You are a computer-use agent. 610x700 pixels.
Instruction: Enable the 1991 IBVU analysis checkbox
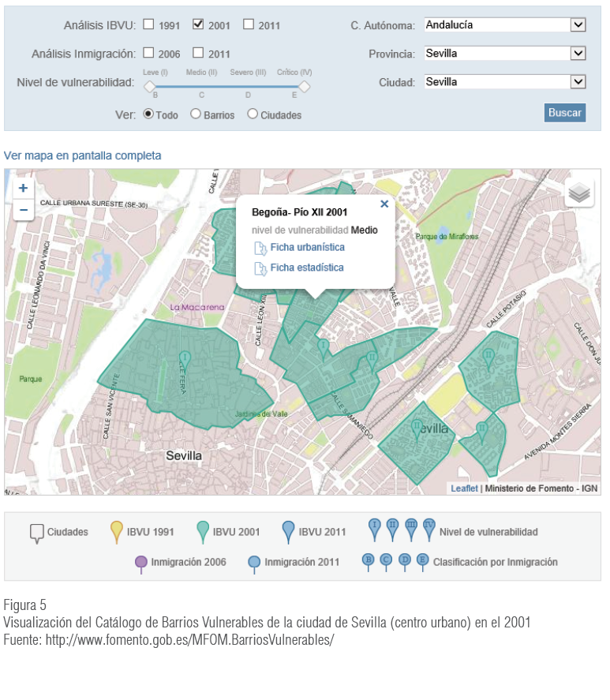point(148,24)
